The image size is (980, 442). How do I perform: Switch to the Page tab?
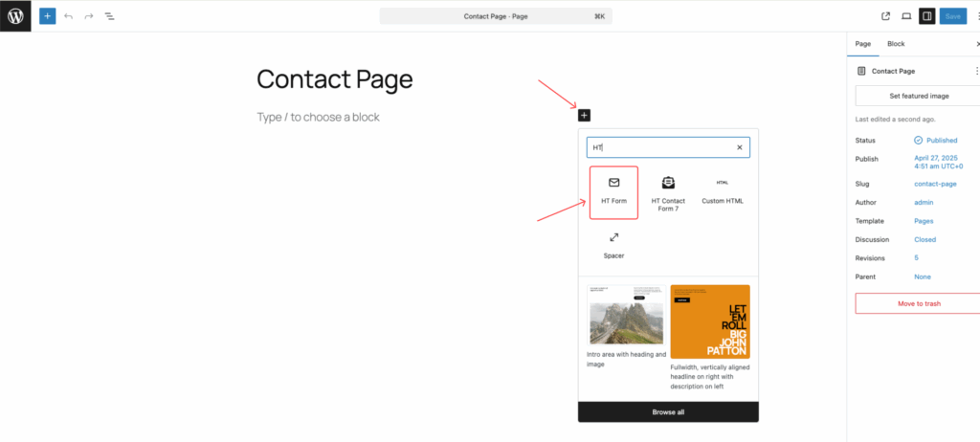point(863,44)
